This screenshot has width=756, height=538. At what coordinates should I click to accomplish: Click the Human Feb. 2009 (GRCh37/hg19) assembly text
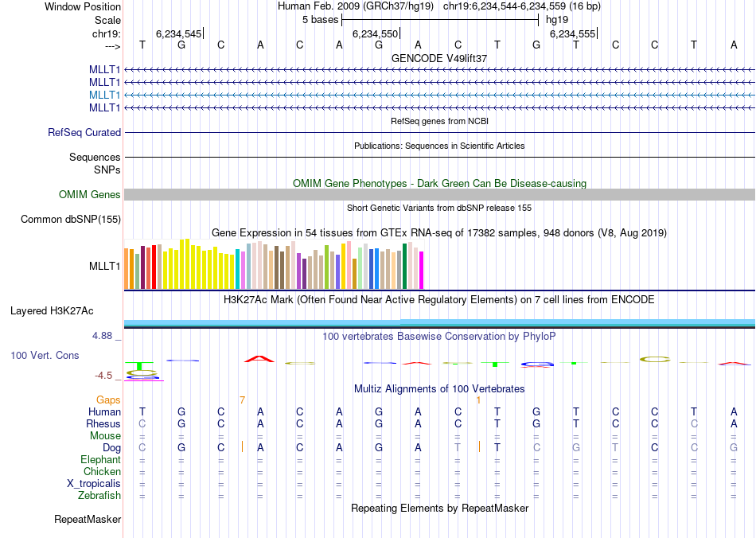coord(356,6)
